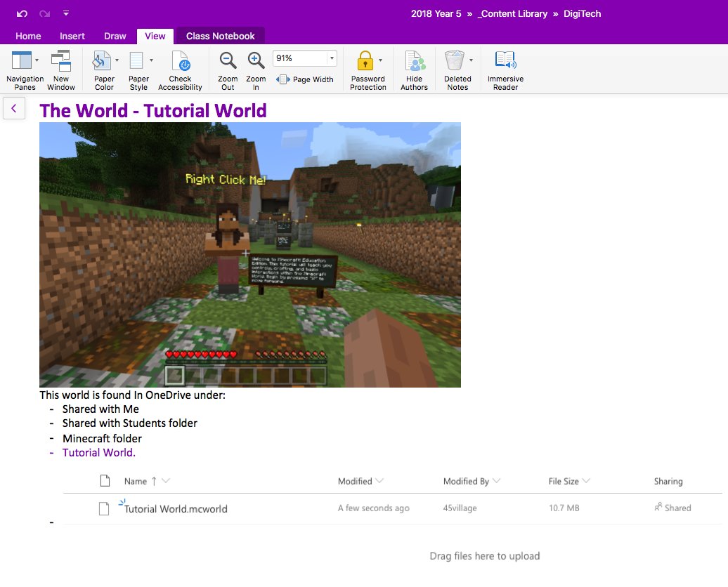This screenshot has width=728, height=587.
Task: Expand the Password Protection dropdown arrow
Action: pyautogui.click(x=381, y=60)
